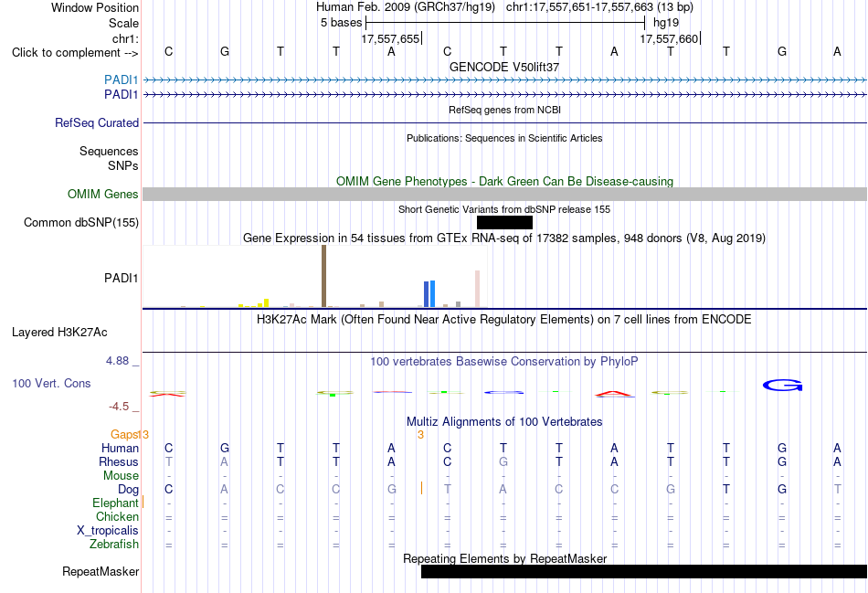Click the blue PADI1 GENCODE track label
This screenshot has height=593, width=868.
(x=121, y=79)
